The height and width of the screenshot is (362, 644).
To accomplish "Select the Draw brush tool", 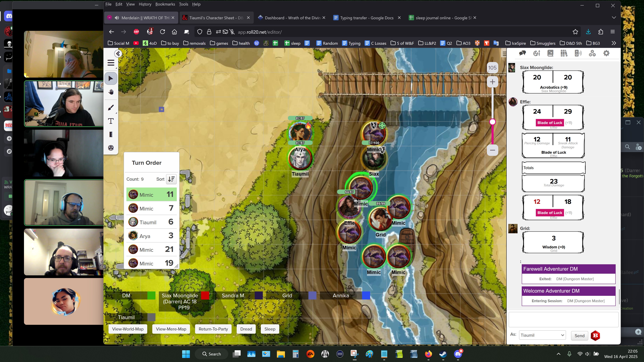I will (x=111, y=108).
